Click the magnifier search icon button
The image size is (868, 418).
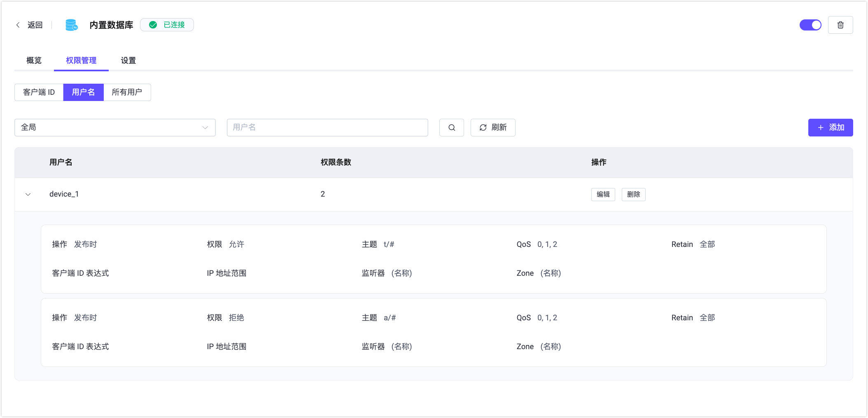click(x=451, y=128)
